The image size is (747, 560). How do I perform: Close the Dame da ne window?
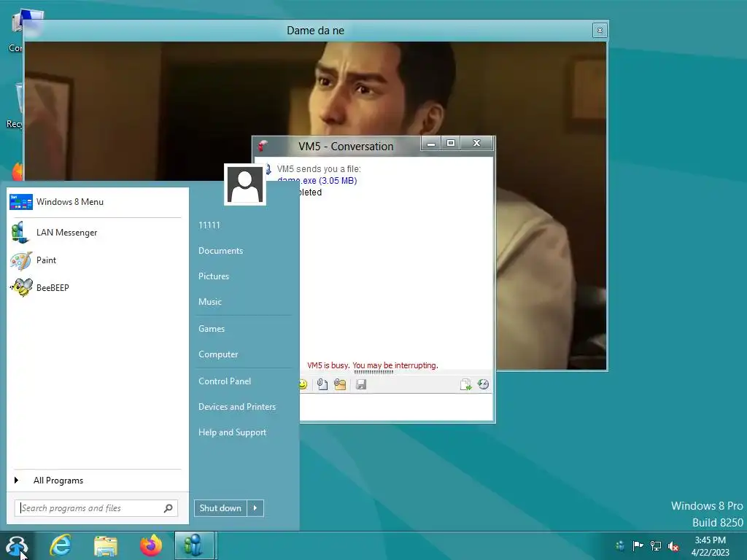pos(600,31)
